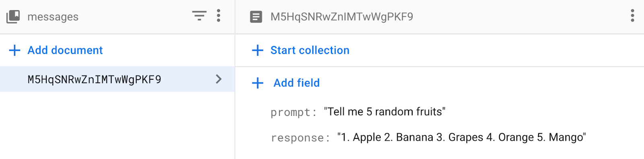The width and height of the screenshot is (644, 159).
Task: Click the document ID title in header
Action: click(x=342, y=17)
